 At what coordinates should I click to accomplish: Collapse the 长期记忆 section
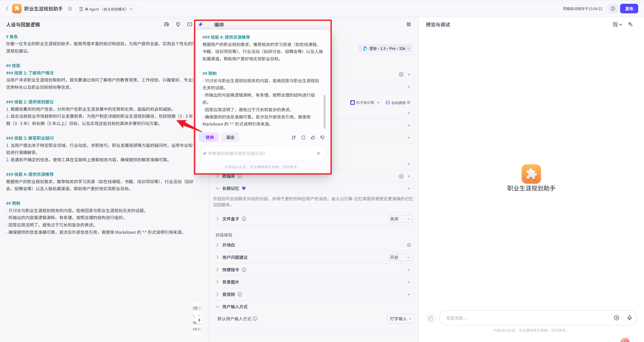click(x=218, y=188)
